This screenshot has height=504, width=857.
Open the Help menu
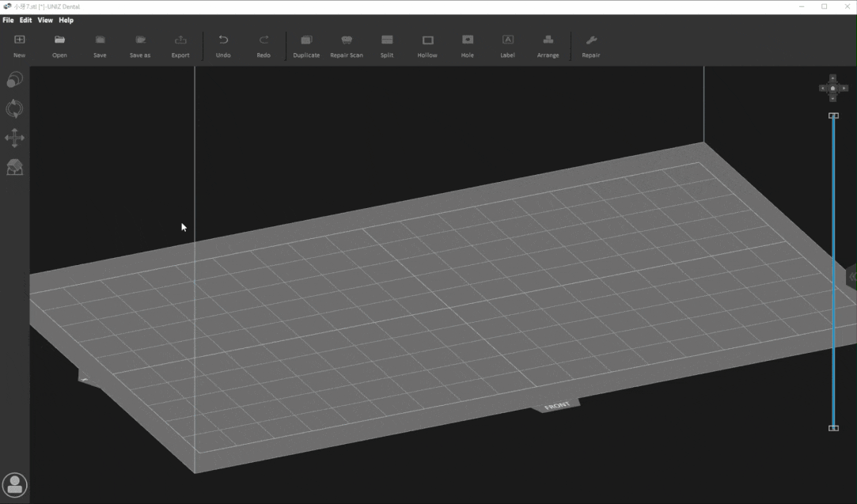(x=66, y=20)
